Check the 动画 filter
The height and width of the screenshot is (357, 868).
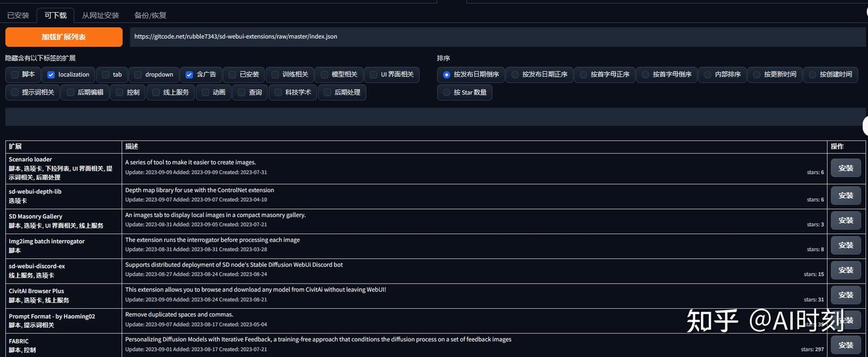click(x=203, y=92)
